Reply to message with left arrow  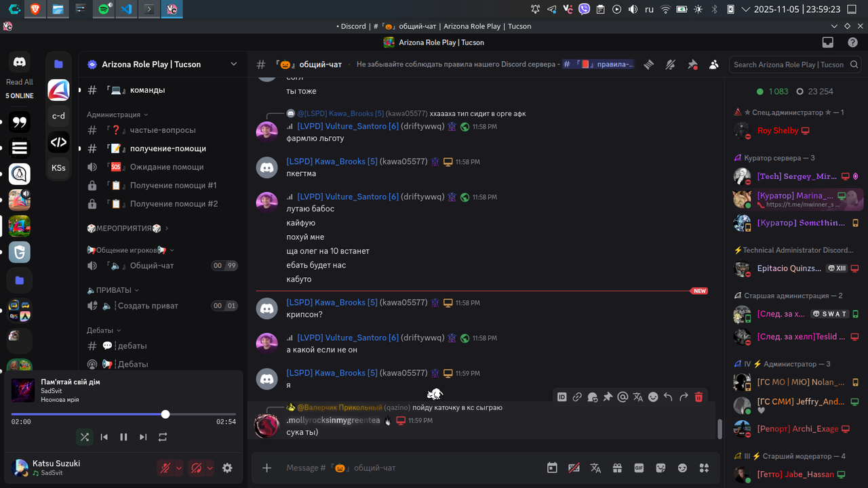click(668, 397)
